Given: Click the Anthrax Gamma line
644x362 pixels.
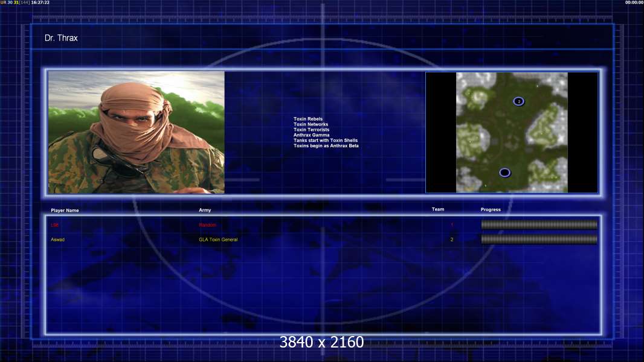Looking at the screenshot, I should [311, 135].
